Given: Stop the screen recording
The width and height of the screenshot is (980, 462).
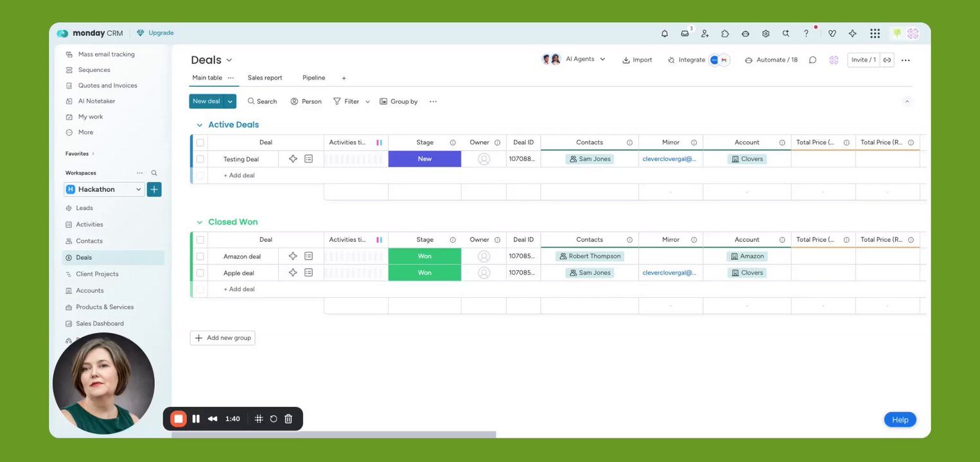Looking at the screenshot, I should tap(179, 419).
